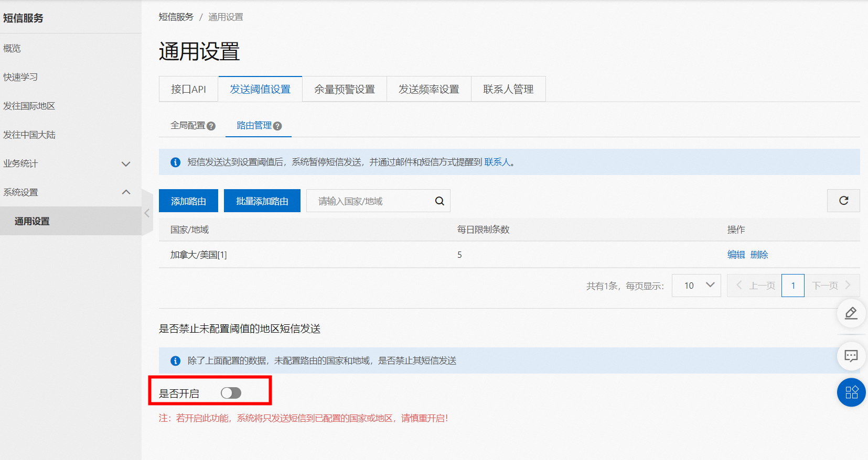Screen dimensions: 868x460
Task: Click the 国家/地域 column header
Action: [190, 229]
